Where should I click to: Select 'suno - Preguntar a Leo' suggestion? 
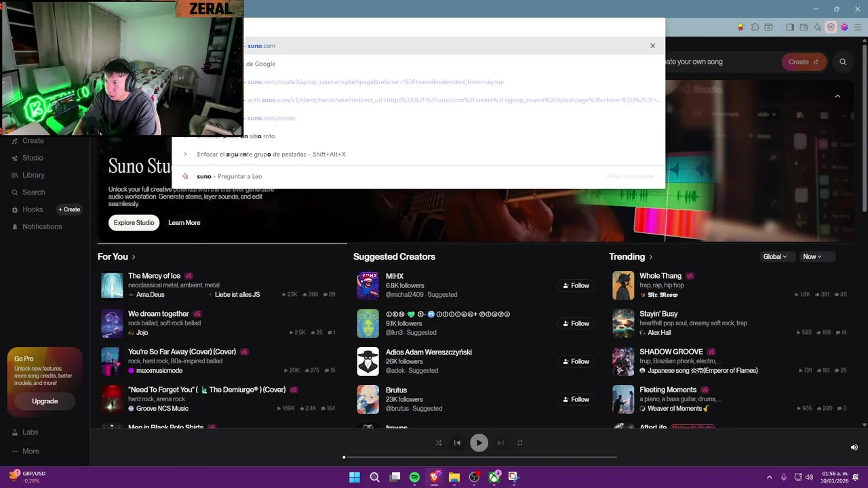pos(418,176)
